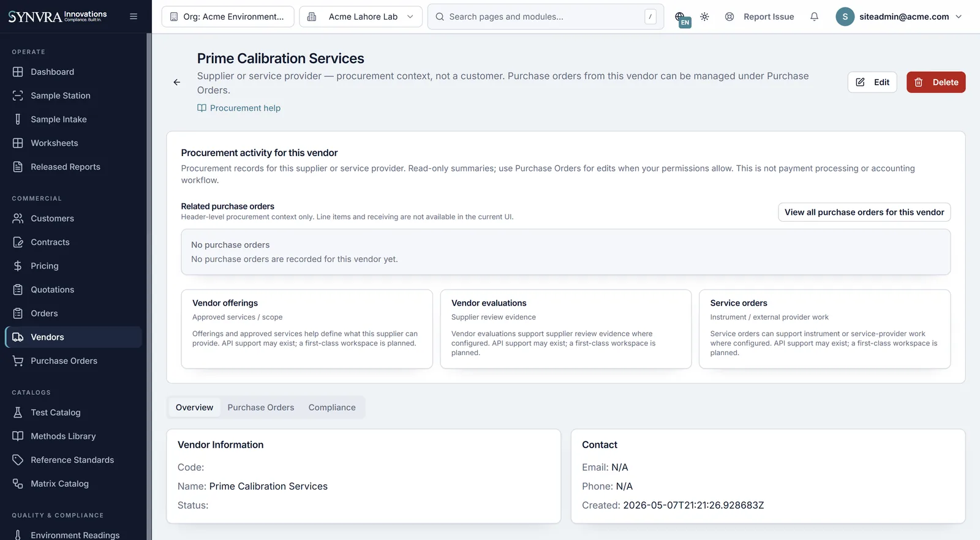980x540 pixels.
Task: Click the Purchase Orders cart icon
Action: tap(18, 361)
